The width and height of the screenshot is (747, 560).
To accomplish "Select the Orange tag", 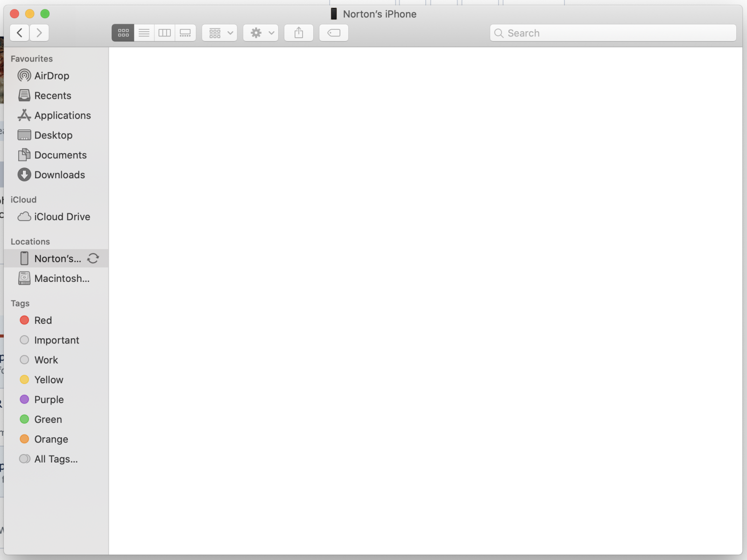I will 56,439.
